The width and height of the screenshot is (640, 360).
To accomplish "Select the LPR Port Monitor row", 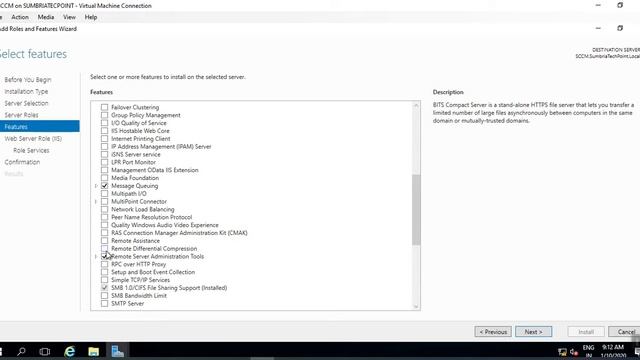I will [x=133, y=162].
